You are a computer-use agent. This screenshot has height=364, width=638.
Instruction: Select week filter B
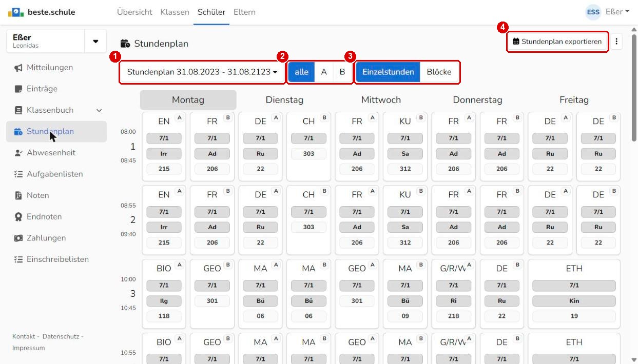coord(342,72)
